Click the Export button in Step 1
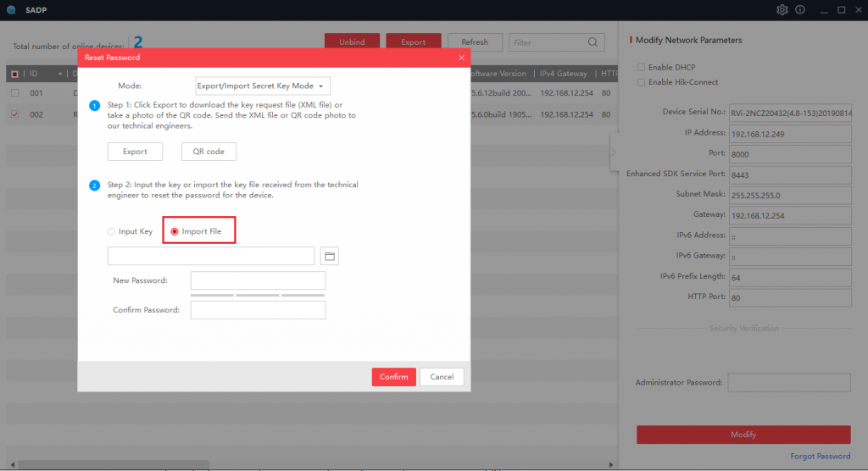Viewport: 868px width, 471px height. 135,152
